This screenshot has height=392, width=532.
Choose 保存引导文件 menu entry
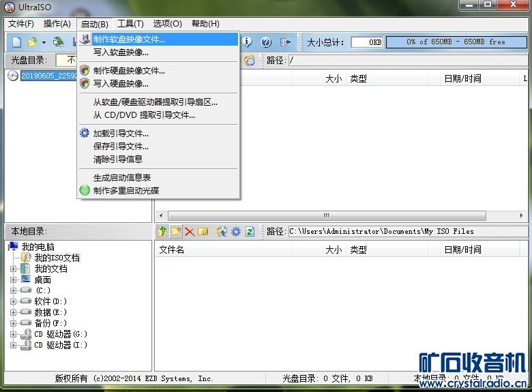(158, 146)
